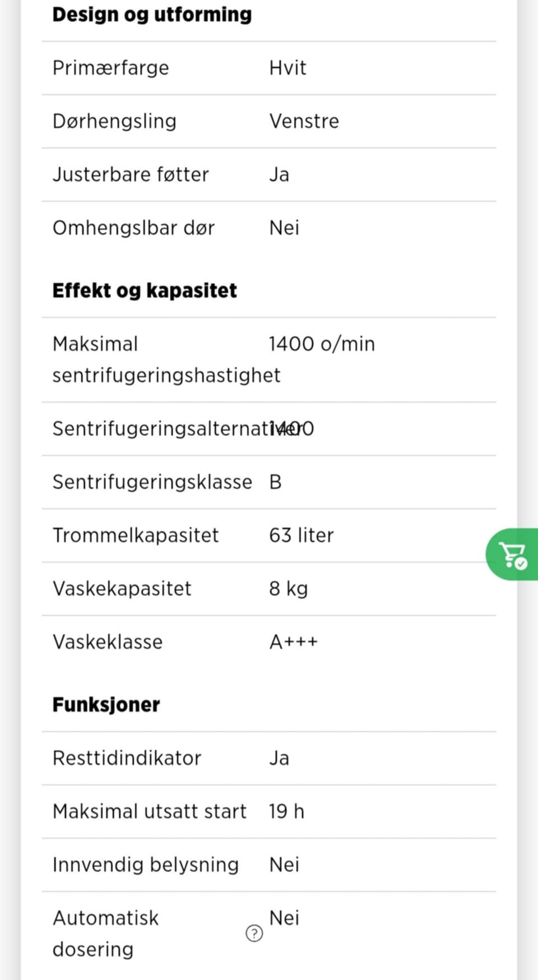Image resolution: width=538 pixels, height=980 pixels.
Task: Click the Resttidindikator label
Action: point(127,758)
